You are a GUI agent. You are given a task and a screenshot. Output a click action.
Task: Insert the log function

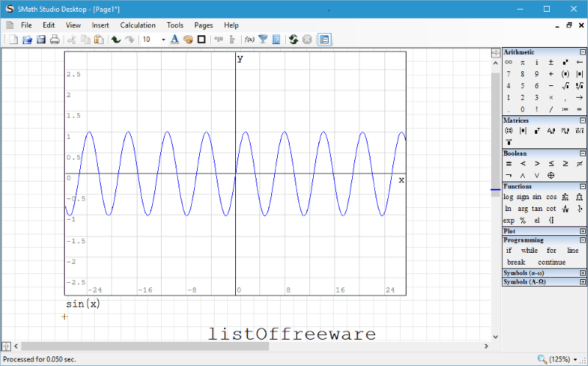(508, 197)
